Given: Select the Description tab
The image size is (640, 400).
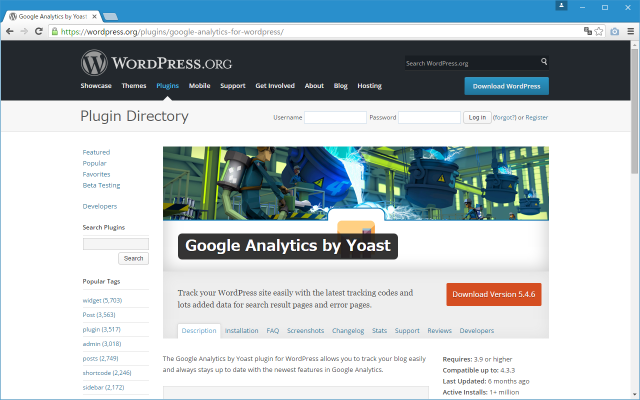Looking at the screenshot, I should coord(199,331).
